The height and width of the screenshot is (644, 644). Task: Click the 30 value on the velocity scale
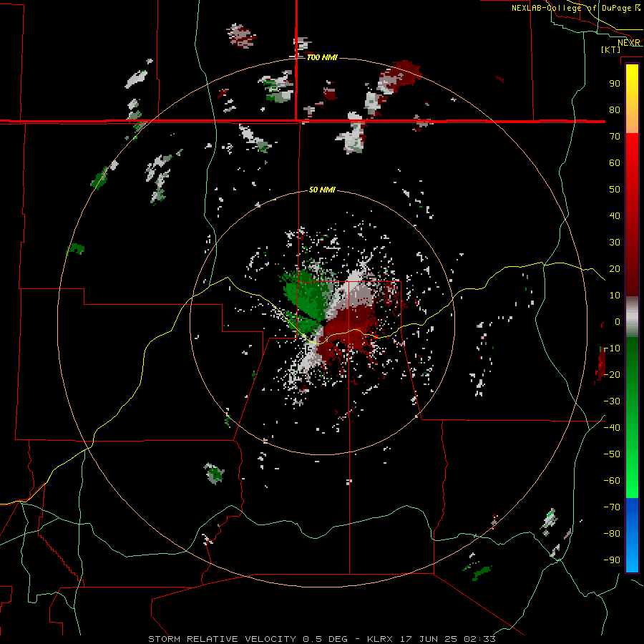coord(615,243)
